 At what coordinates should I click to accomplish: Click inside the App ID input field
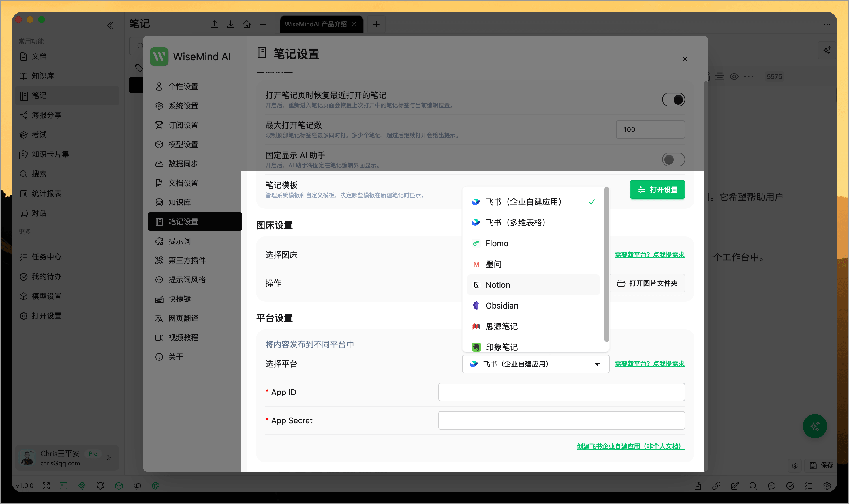pos(561,392)
